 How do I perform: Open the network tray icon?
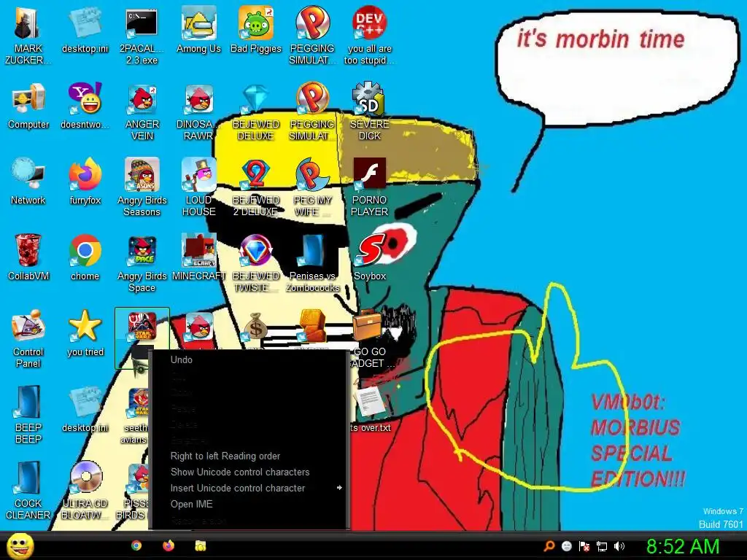click(x=602, y=547)
